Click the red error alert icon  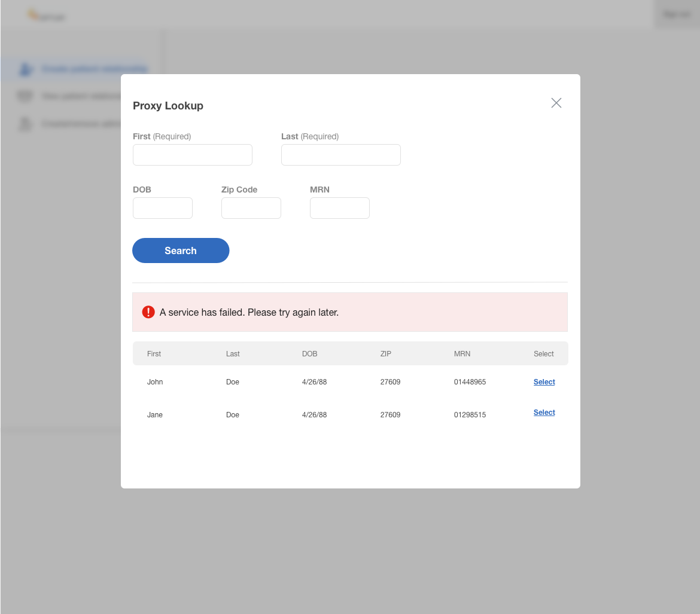coord(148,312)
